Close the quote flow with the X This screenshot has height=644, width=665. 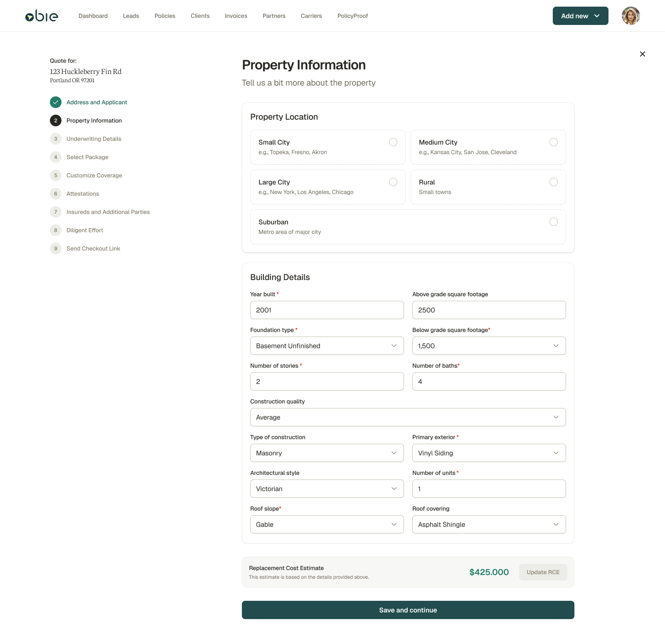(x=642, y=54)
